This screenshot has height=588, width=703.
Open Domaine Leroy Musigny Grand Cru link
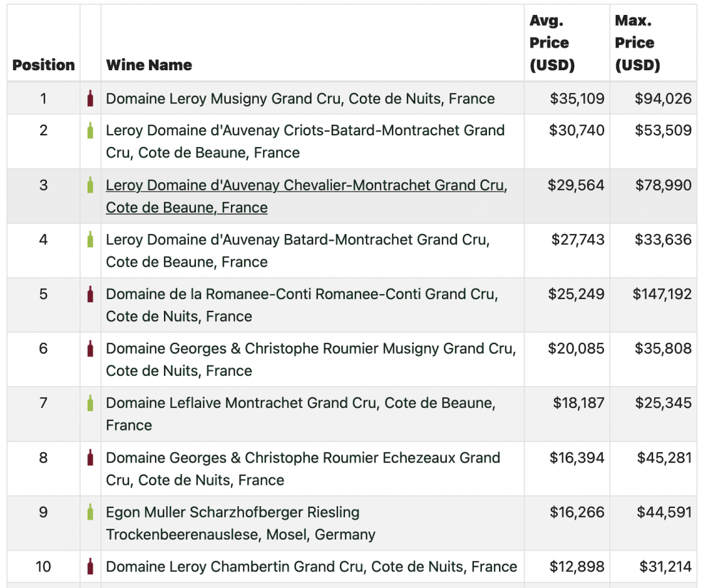pyautogui.click(x=300, y=99)
